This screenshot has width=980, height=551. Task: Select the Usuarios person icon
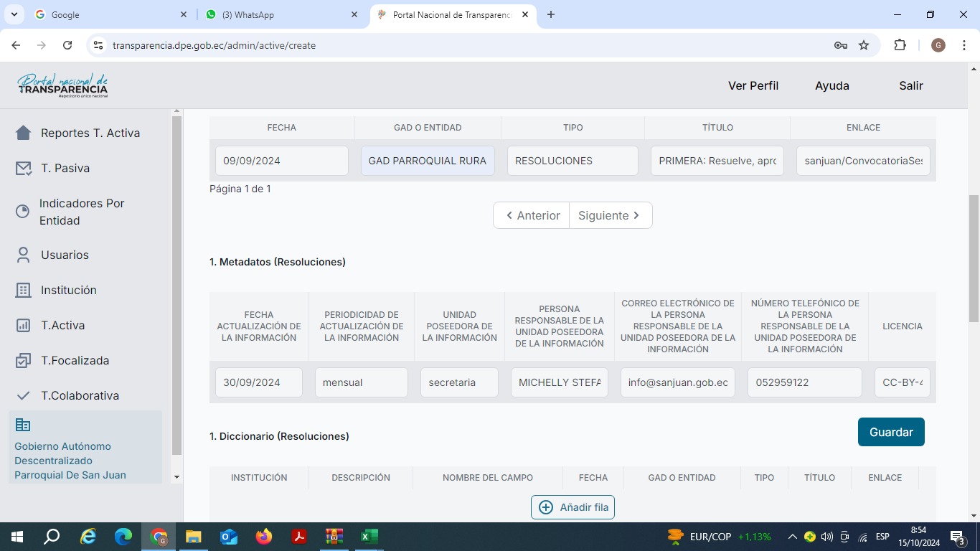24,255
